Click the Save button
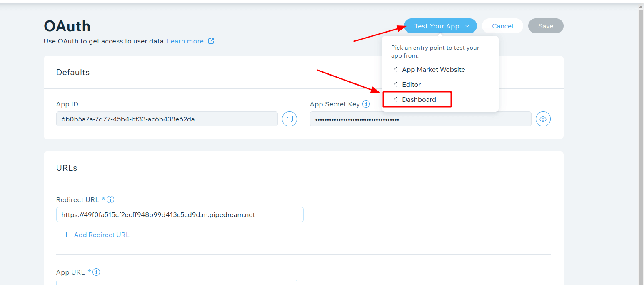644x285 pixels. click(546, 25)
